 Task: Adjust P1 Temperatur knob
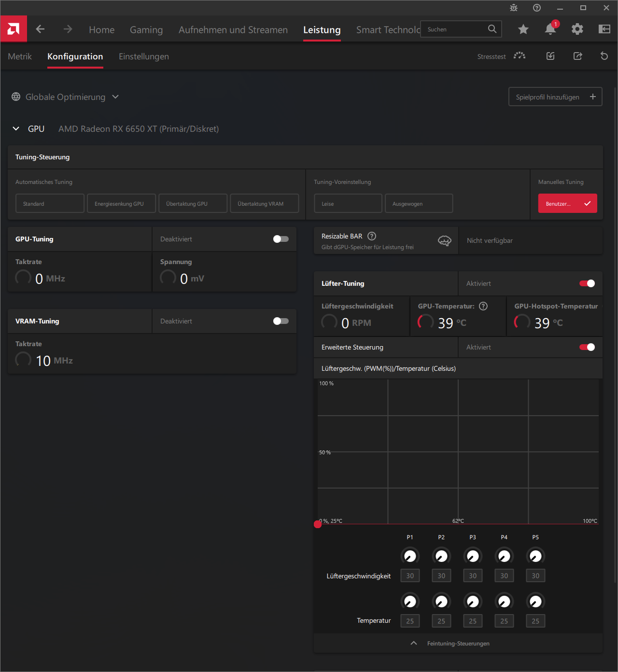point(410,602)
